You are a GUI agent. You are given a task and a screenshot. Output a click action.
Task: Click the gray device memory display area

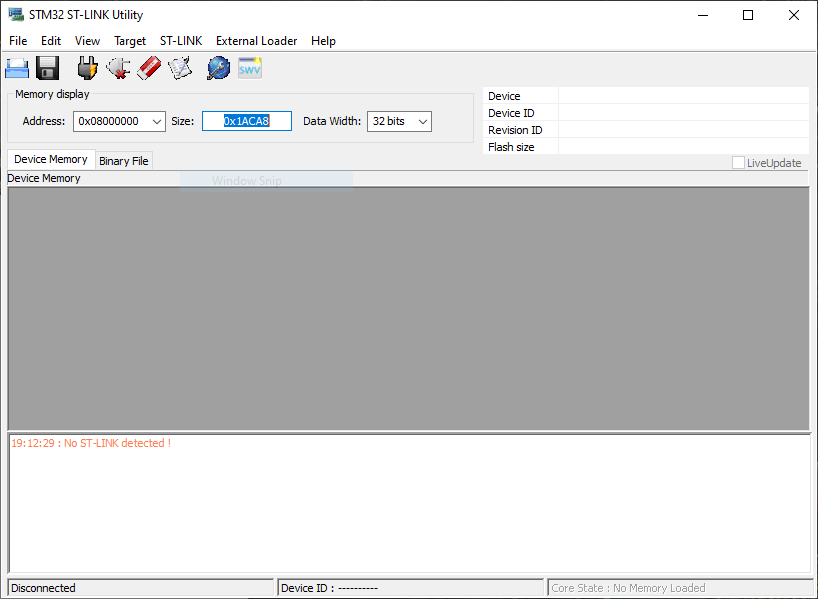click(x=408, y=308)
